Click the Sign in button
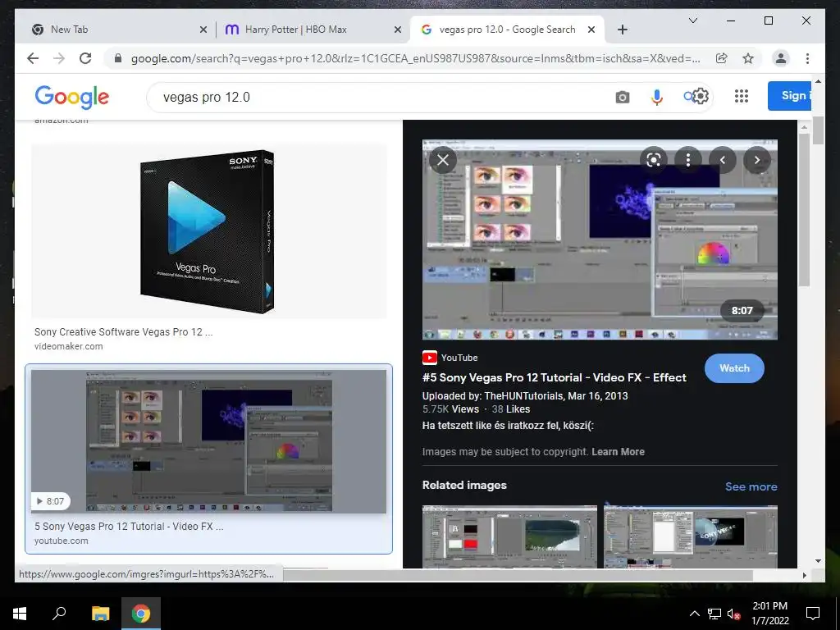The image size is (840, 630). 790,96
